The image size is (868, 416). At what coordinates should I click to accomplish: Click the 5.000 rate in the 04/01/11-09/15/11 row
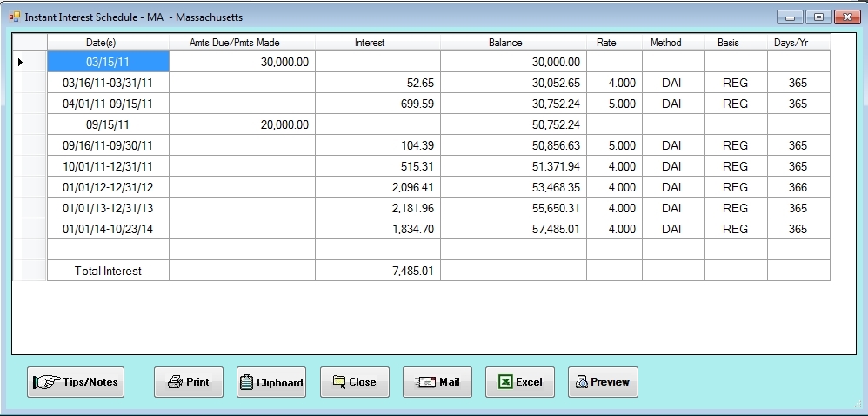pos(614,104)
